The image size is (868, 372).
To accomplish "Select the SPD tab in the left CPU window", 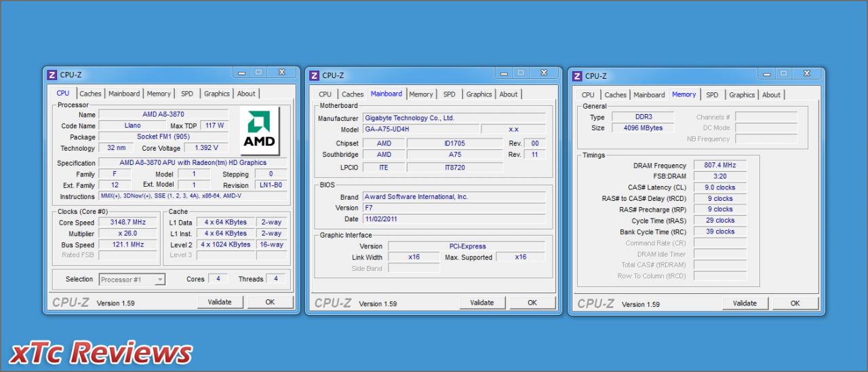I will [x=187, y=94].
